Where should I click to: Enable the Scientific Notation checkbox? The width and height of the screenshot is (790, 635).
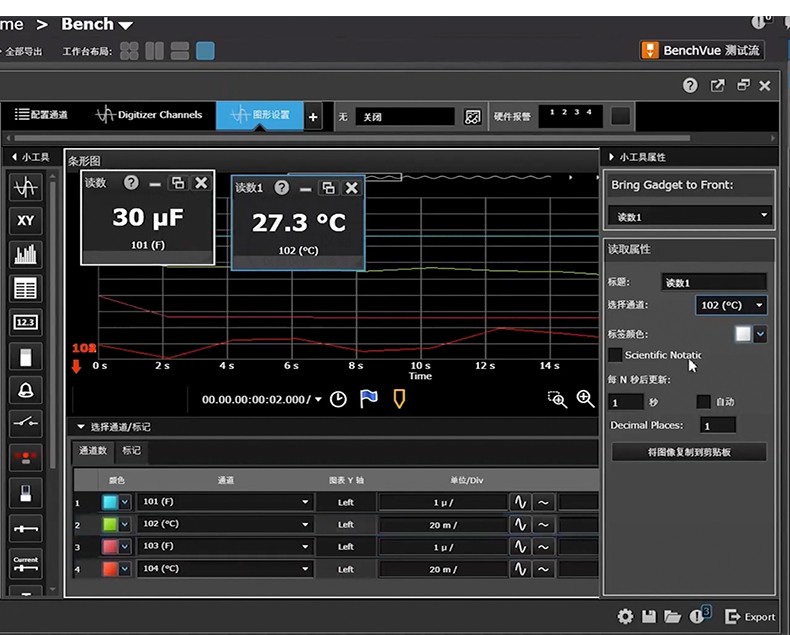coord(615,355)
